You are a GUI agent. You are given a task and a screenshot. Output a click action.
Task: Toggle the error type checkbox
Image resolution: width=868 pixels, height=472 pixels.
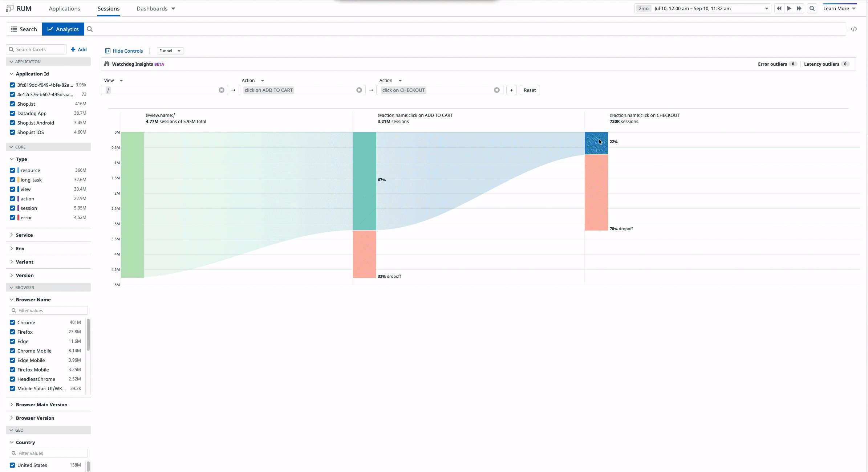(12, 217)
